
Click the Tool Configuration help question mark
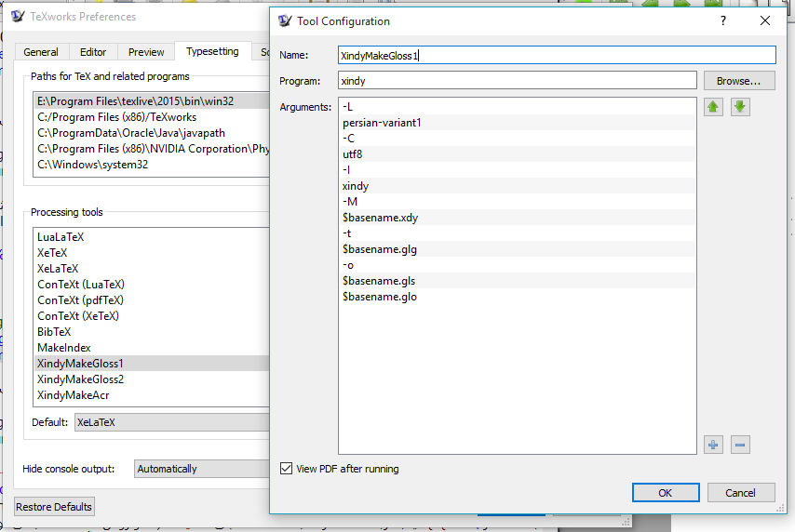point(723,21)
